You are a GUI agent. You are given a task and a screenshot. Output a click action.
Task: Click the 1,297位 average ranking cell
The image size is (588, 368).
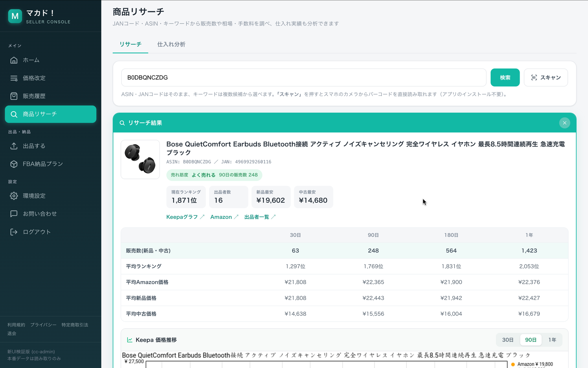pyautogui.click(x=295, y=266)
